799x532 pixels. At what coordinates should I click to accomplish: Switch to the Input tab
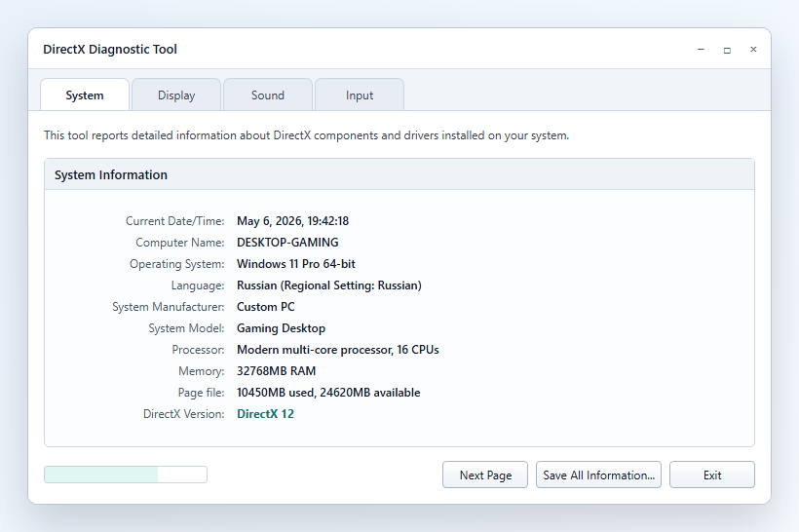pyautogui.click(x=360, y=95)
